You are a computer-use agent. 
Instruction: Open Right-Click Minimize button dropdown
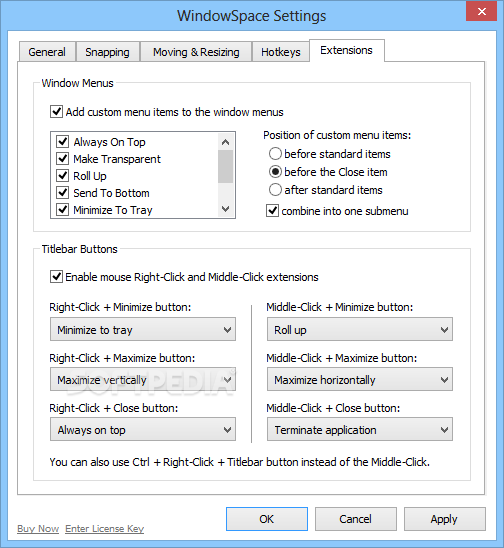point(143,329)
